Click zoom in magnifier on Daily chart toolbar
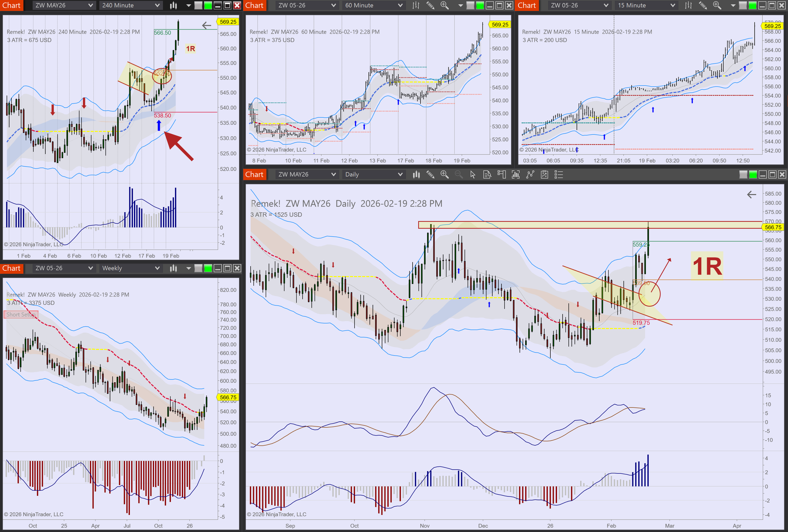 444,175
